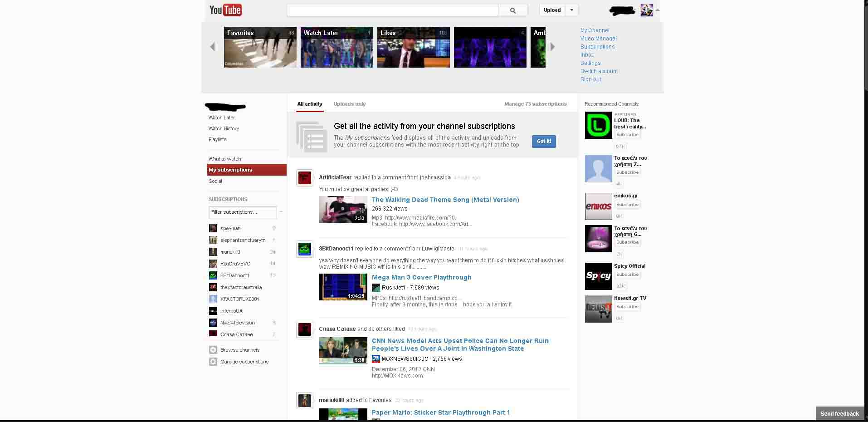Switch to Uploads only tab

pyautogui.click(x=350, y=104)
